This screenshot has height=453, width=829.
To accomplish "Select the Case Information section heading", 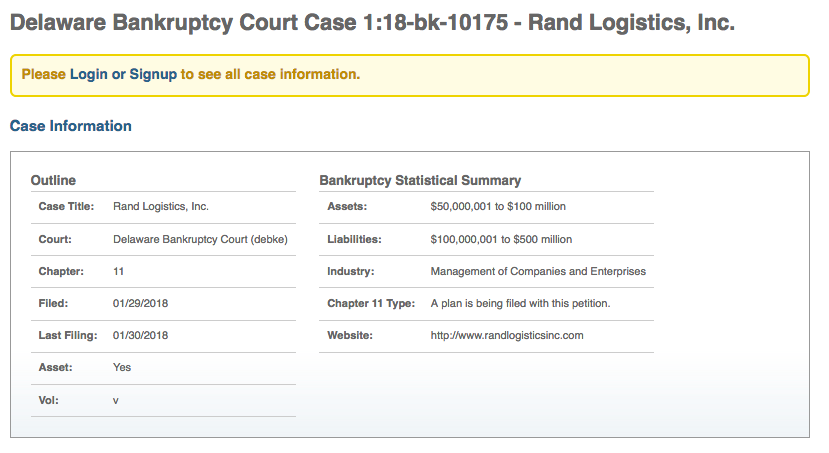I will [71, 126].
